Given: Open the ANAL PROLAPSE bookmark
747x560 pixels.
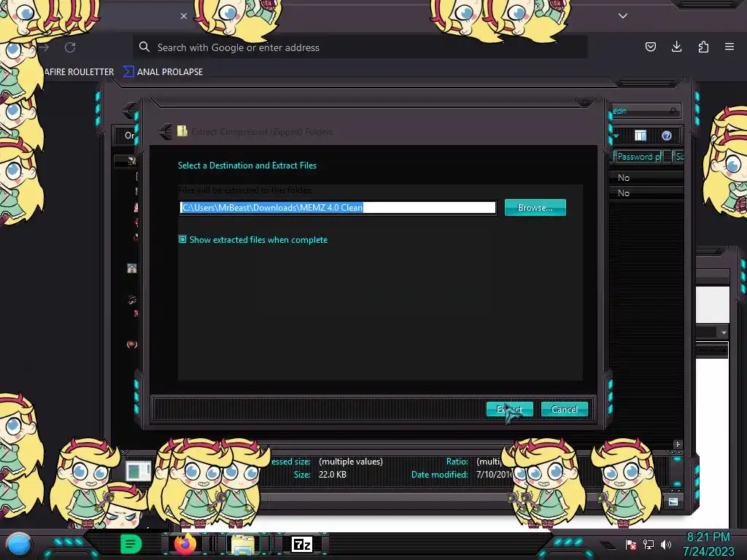Looking at the screenshot, I should [163, 72].
